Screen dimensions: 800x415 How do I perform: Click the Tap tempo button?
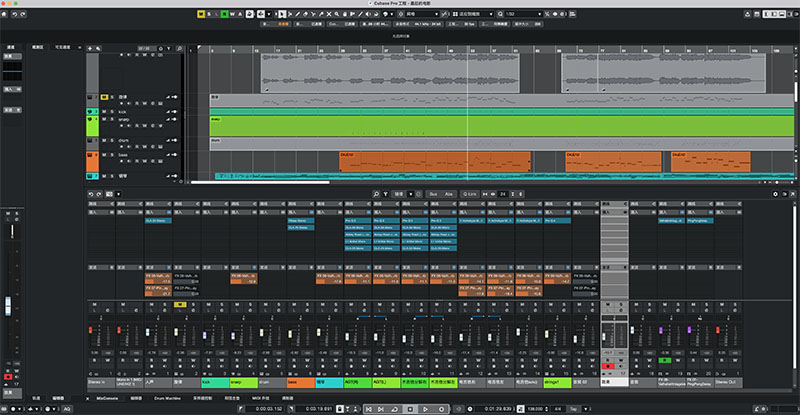coord(573,409)
